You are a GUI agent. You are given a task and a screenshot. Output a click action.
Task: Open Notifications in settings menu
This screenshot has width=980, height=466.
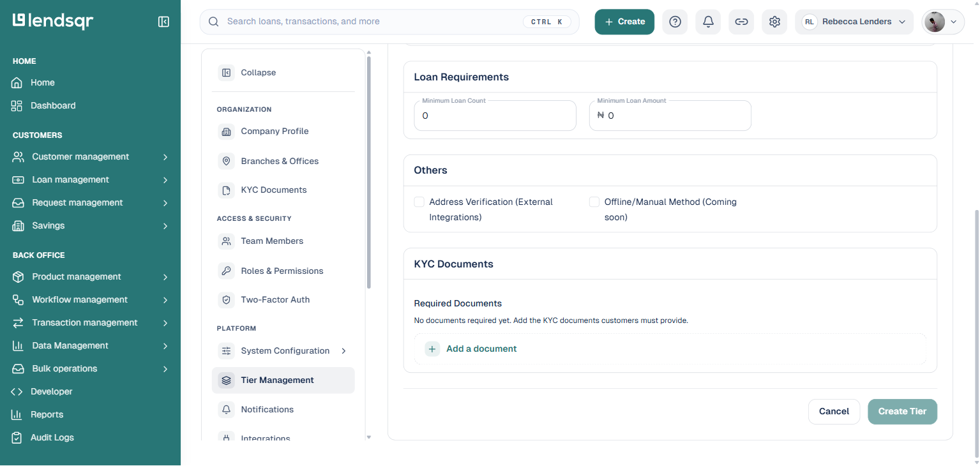[283, 410]
